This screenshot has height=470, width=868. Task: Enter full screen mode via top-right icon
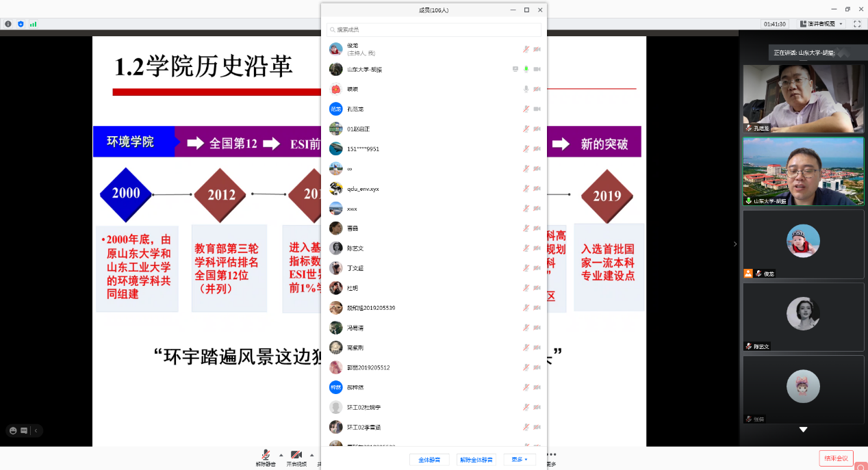coord(856,24)
